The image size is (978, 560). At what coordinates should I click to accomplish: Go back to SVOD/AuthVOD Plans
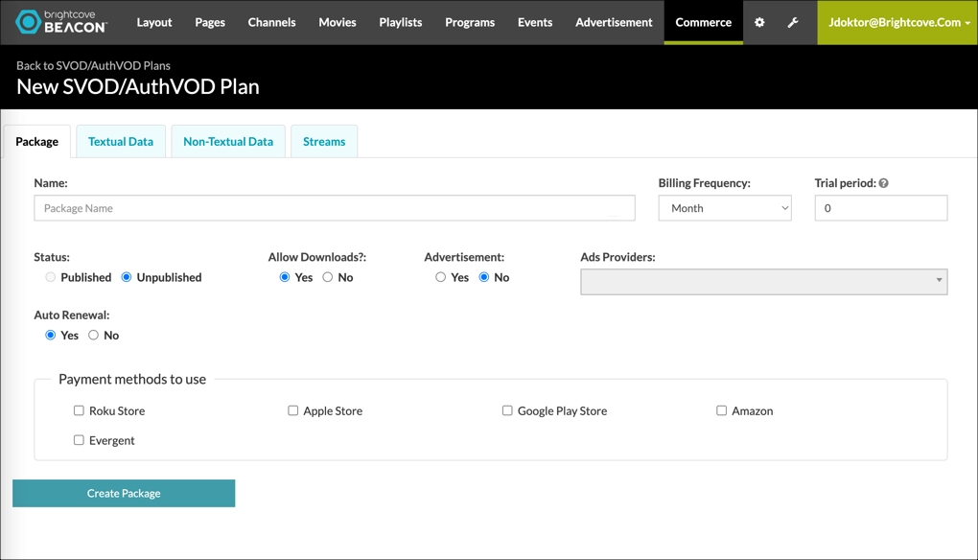93,65
